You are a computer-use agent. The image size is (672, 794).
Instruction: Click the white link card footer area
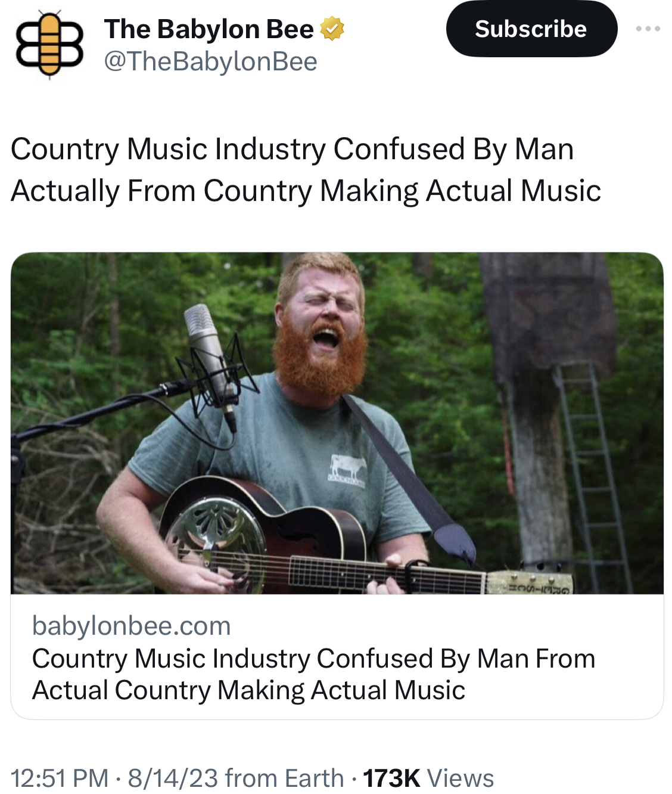[x=337, y=657]
